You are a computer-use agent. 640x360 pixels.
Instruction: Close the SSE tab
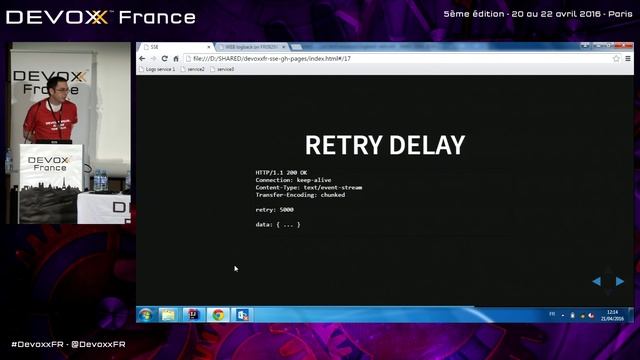point(209,47)
